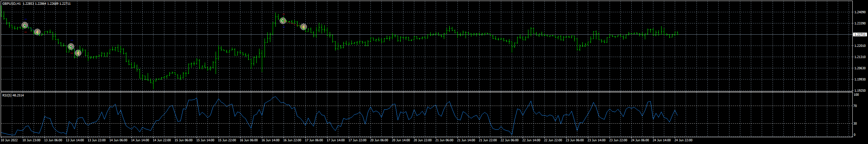The width and height of the screenshot is (868, 144).
Task: Click time axis label 23 Jun 14:00
Action: tap(597, 140)
